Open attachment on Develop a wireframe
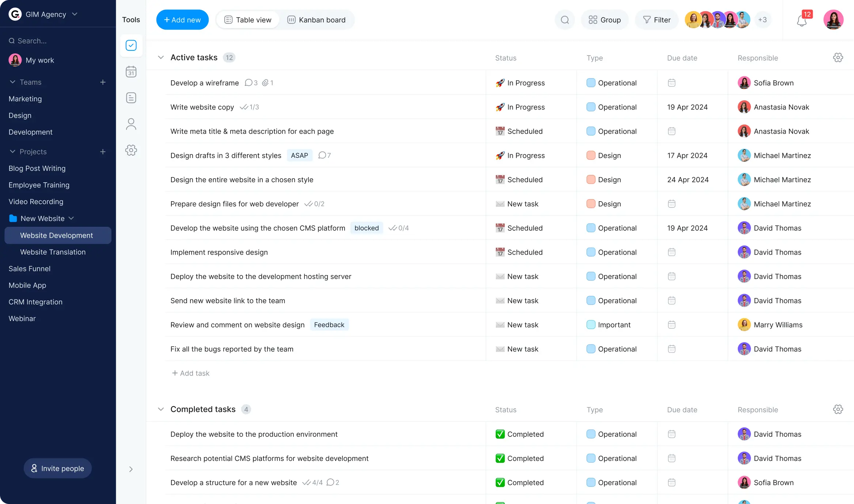854x504 pixels. point(267,83)
